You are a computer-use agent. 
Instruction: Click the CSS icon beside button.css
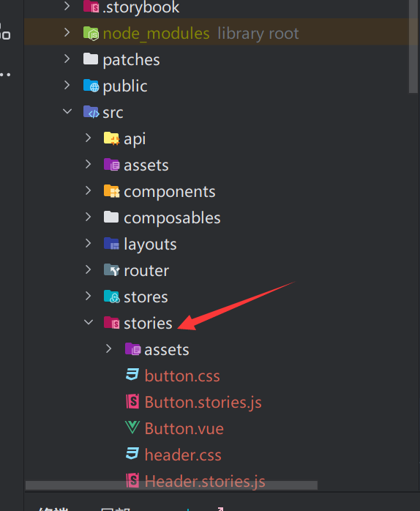[x=132, y=375]
